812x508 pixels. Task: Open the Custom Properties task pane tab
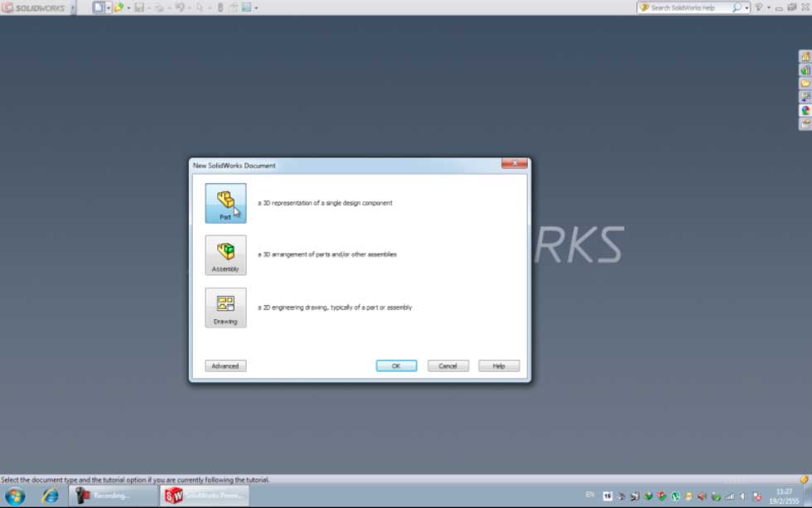(x=805, y=123)
